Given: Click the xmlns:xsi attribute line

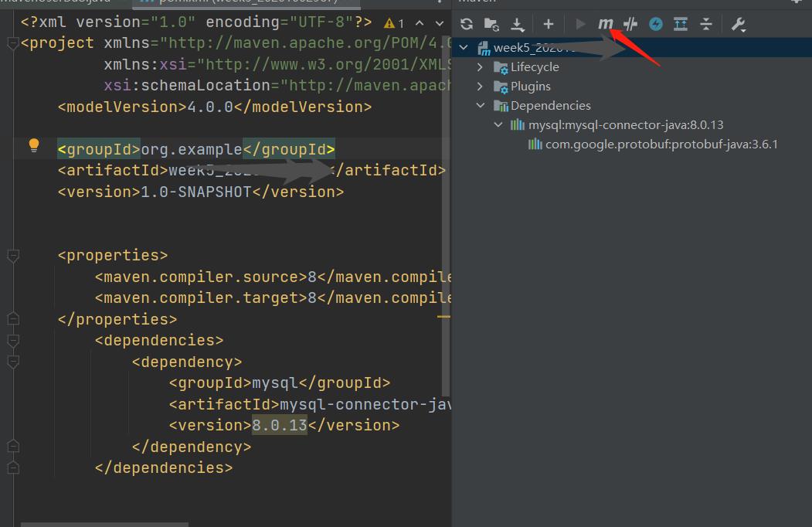Looking at the screenshot, I should (x=277, y=64).
